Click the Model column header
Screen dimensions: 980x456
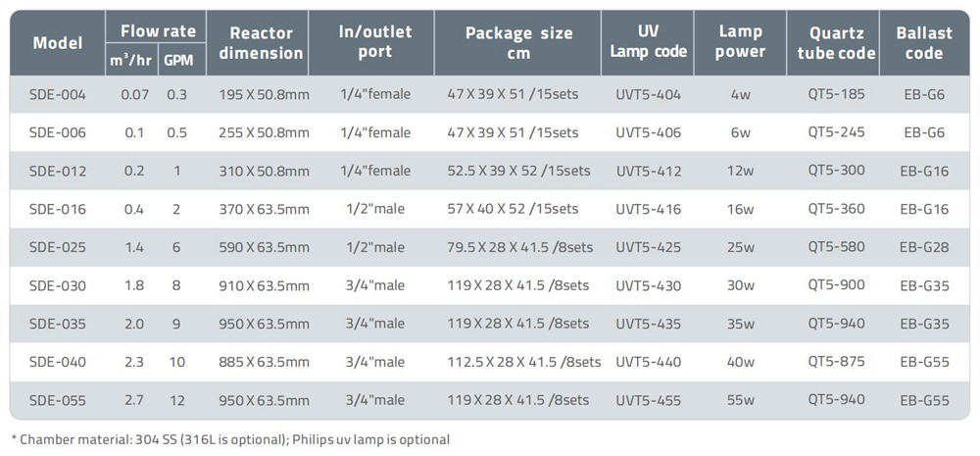58,42
